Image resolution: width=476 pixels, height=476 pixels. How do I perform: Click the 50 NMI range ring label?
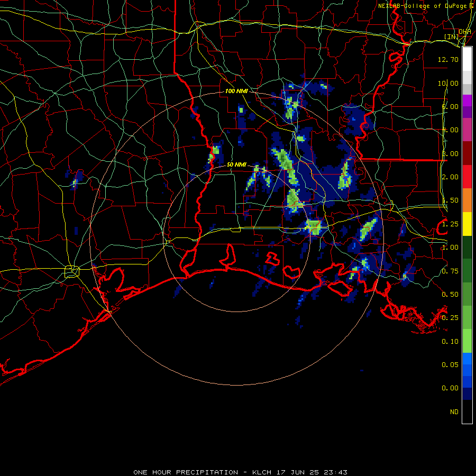(236, 164)
